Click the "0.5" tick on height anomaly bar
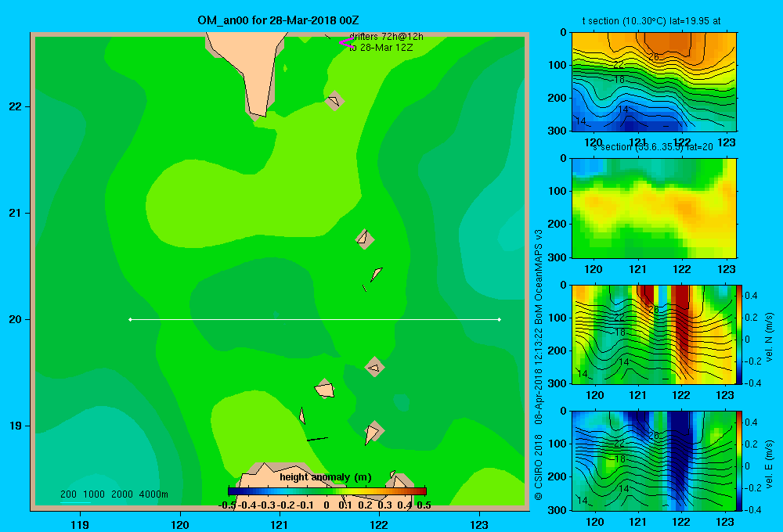 pyautogui.click(x=424, y=505)
